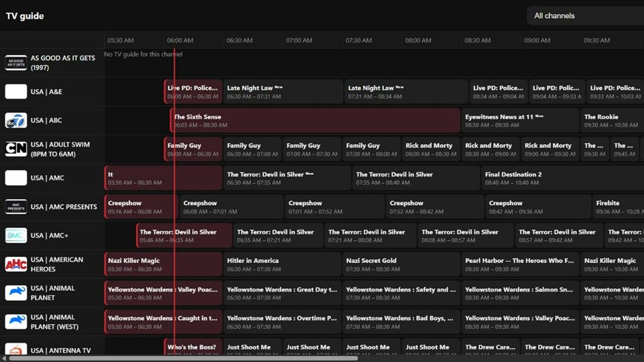The image size is (644, 362).
Task: Click the Cartoon Network CN logo
Action: (16, 149)
